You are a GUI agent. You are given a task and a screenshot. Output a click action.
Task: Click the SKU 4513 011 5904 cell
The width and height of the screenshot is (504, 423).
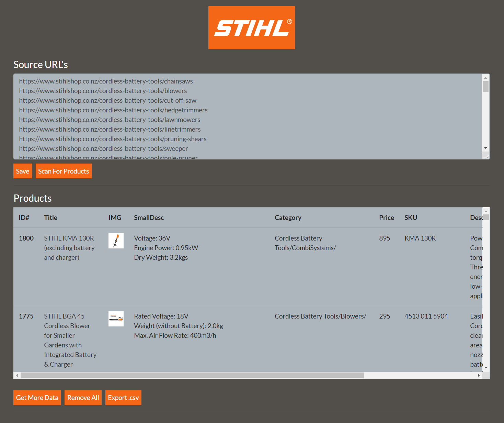pyautogui.click(x=426, y=316)
